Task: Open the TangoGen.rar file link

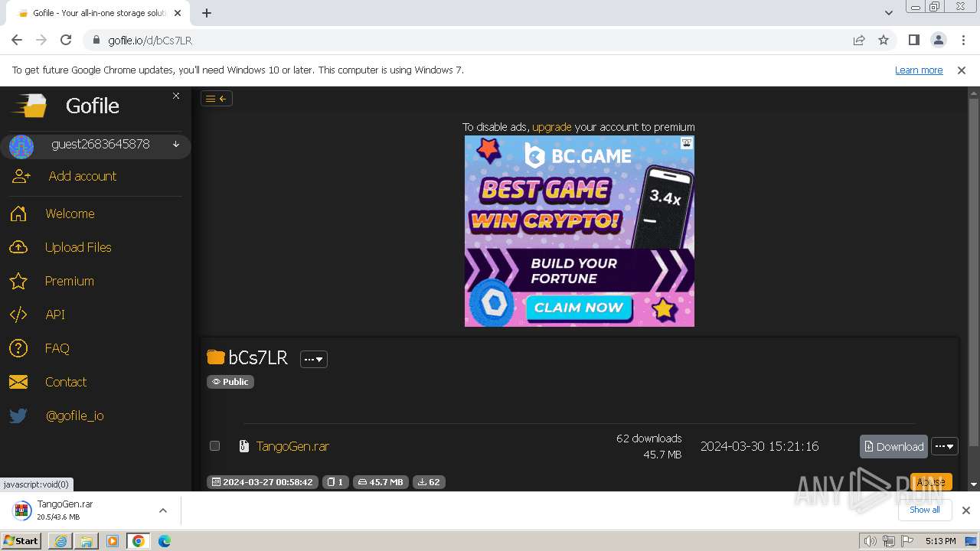Action: [292, 446]
